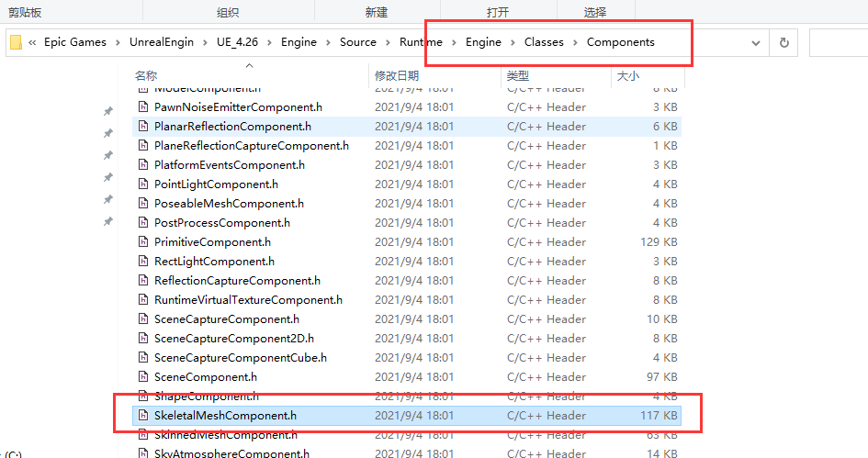Click the file icon beside PointLightComponent.h

tap(143, 184)
